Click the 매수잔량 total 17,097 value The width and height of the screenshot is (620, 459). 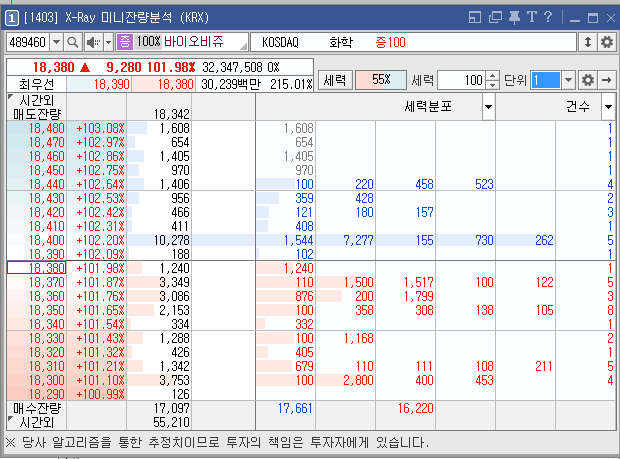[x=172, y=408]
